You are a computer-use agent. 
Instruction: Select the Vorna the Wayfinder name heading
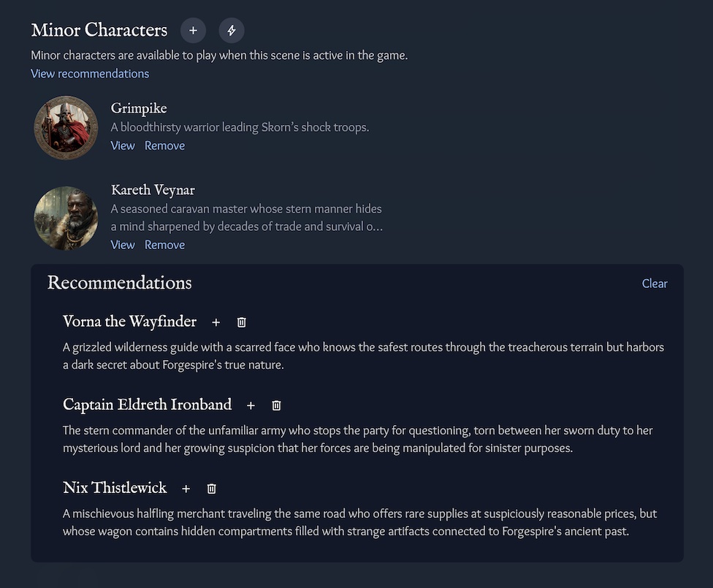(129, 321)
